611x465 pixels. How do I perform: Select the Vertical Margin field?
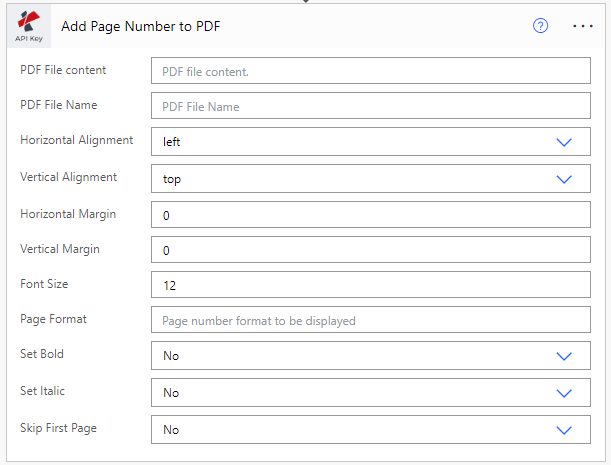click(x=371, y=249)
